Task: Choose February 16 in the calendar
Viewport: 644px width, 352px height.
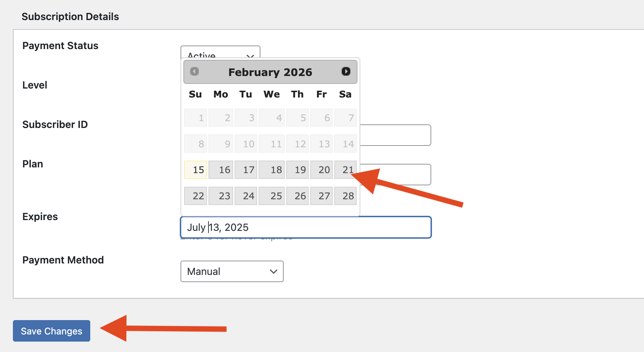Action: click(x=221, y=170)
